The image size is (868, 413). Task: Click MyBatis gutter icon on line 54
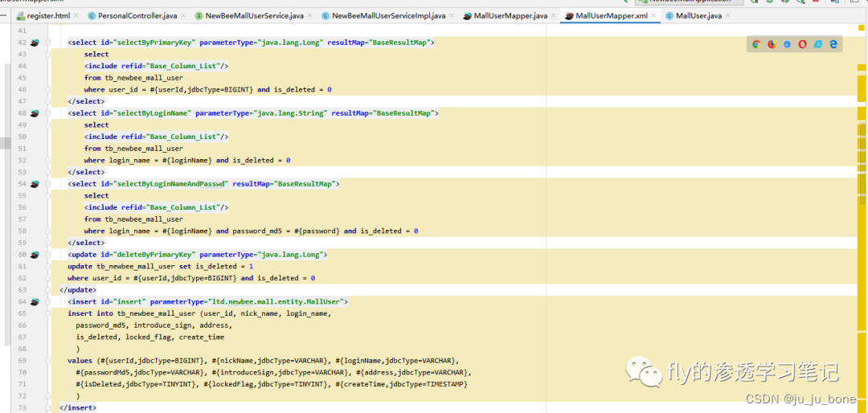click(x=35, y=184)
